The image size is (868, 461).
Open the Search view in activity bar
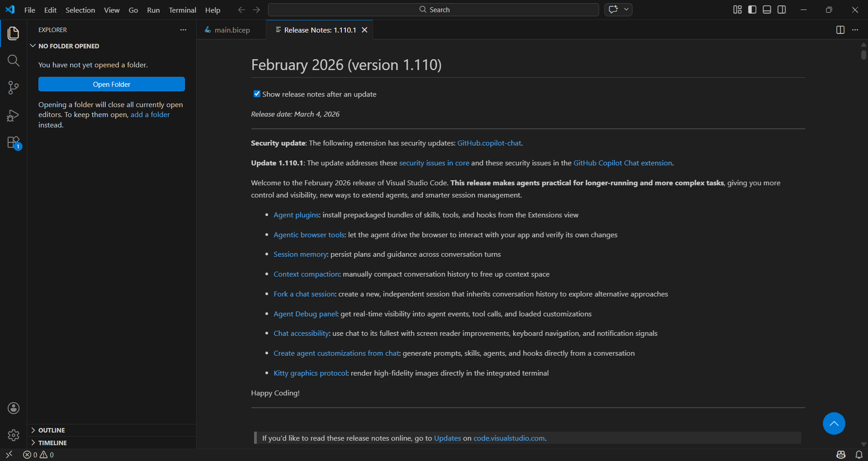coord(14,61)
